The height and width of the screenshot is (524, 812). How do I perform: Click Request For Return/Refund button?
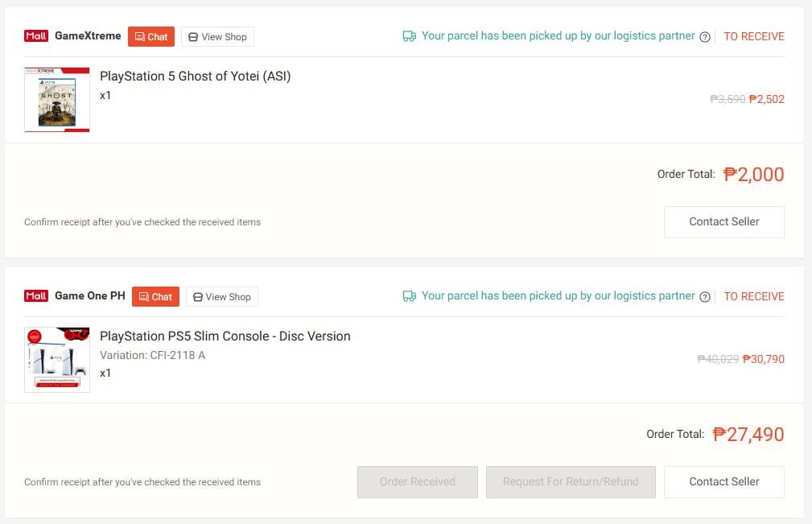(x=571, y=481)
